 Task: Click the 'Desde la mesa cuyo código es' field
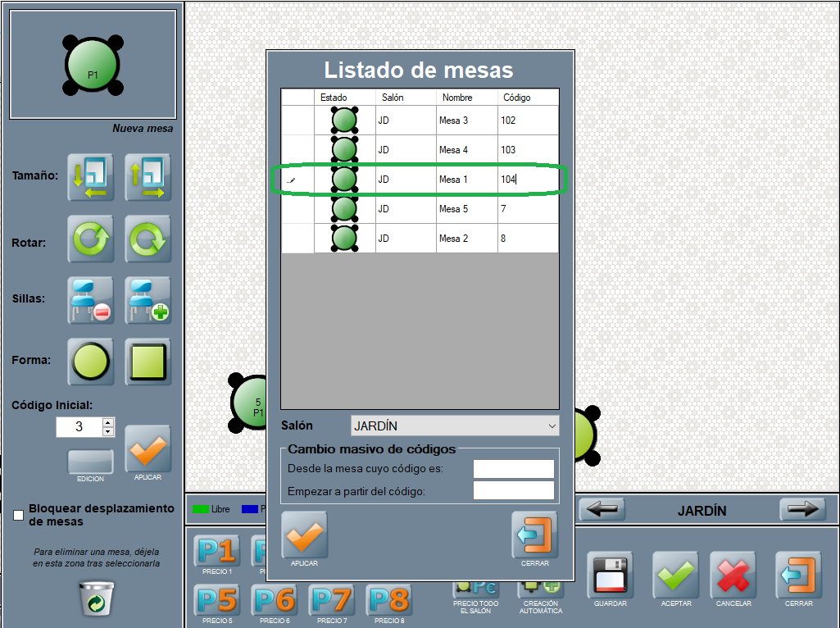point(513,469)
